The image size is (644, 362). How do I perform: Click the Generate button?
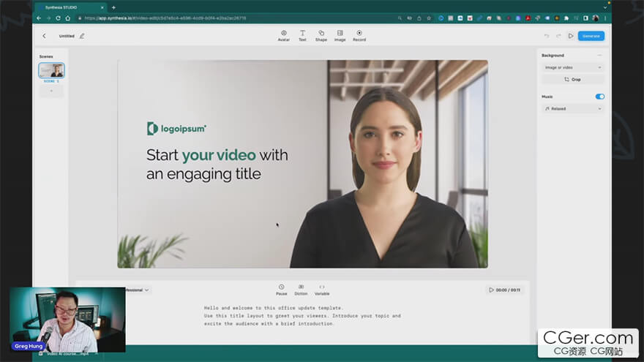coord(591,36)
